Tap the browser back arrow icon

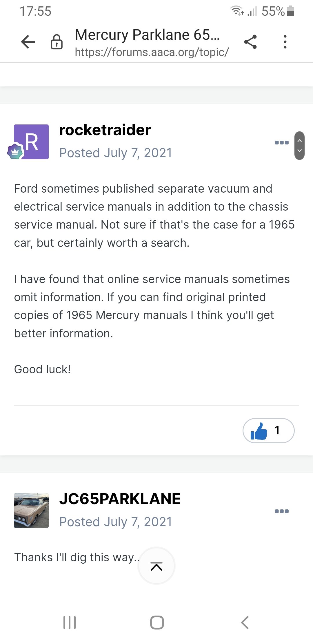coord(28,42)
